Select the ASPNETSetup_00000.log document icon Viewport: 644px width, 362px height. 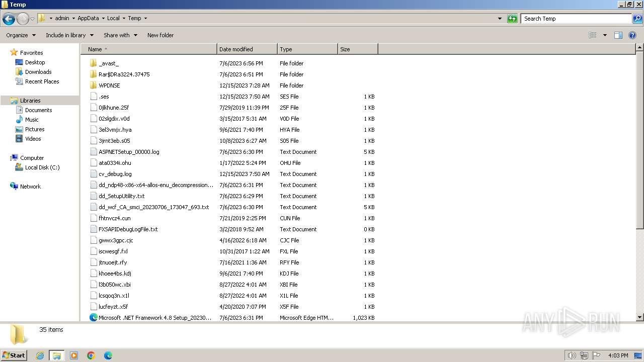point(93,152)
